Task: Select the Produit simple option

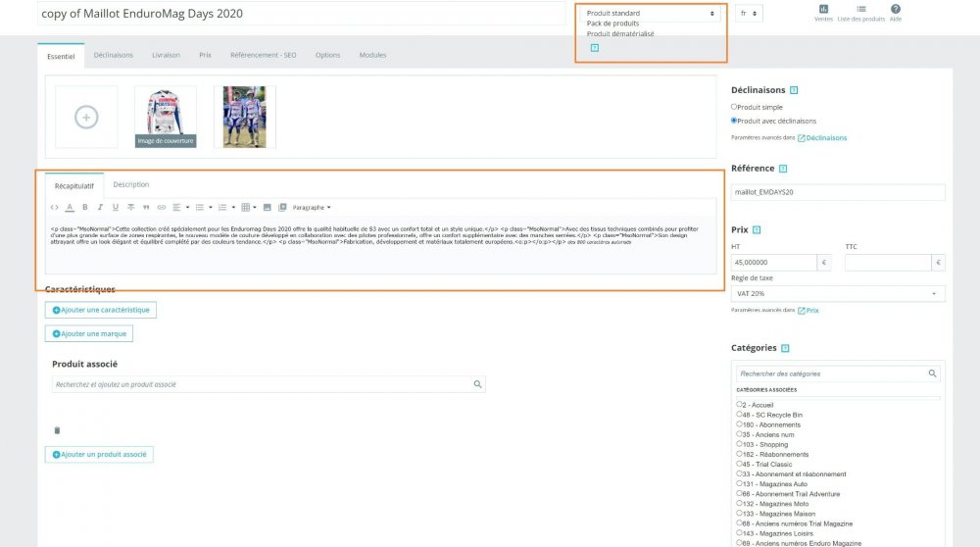Action: (734, 107)
